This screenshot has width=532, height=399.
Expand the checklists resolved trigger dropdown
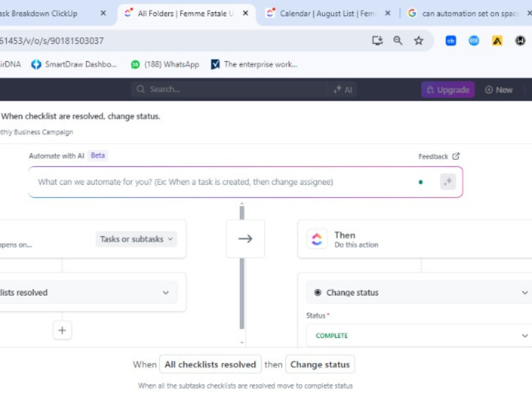(x=88, y=293)
